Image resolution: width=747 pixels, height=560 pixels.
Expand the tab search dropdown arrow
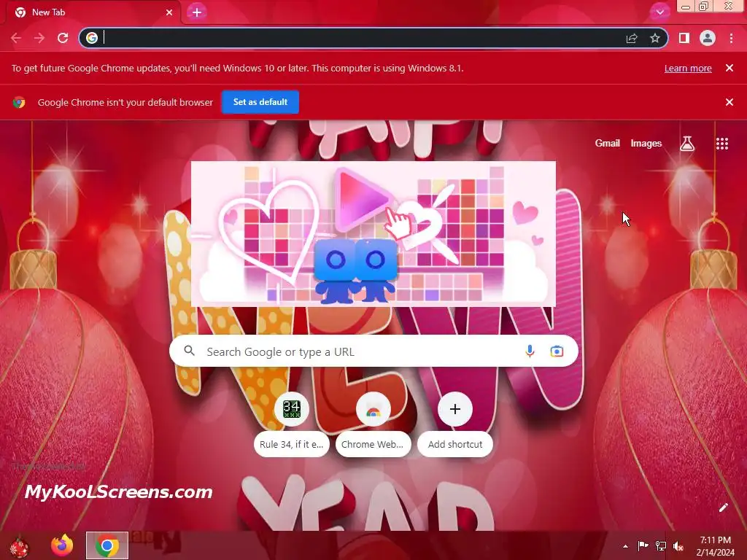coord(659,12)
